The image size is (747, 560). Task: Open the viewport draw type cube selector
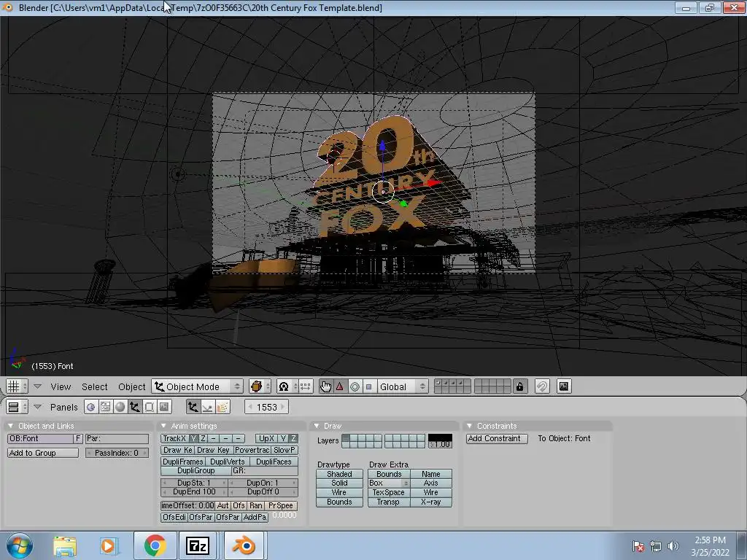pyautogui.click(x=260, y=386)
